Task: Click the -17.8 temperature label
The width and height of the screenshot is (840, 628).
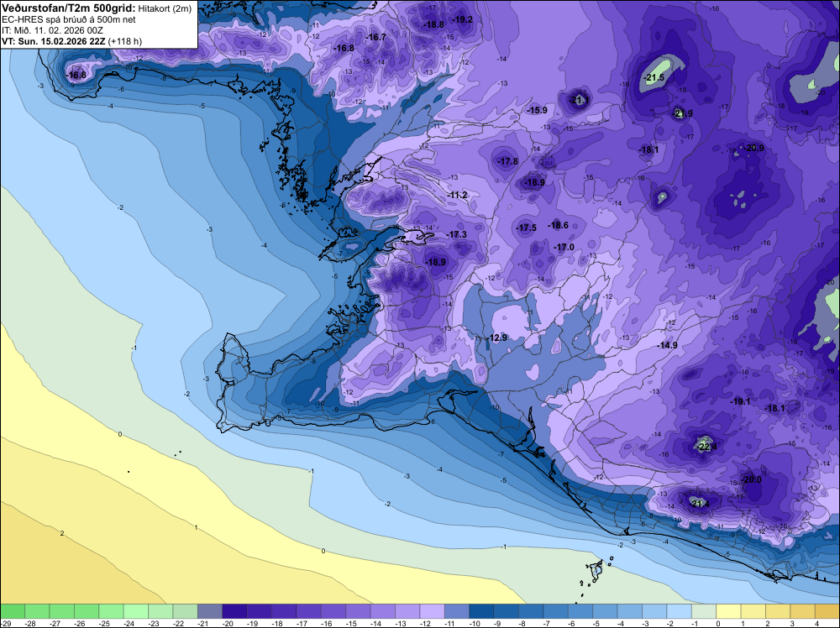Action: pyautogui.click(x=507, y=162)
